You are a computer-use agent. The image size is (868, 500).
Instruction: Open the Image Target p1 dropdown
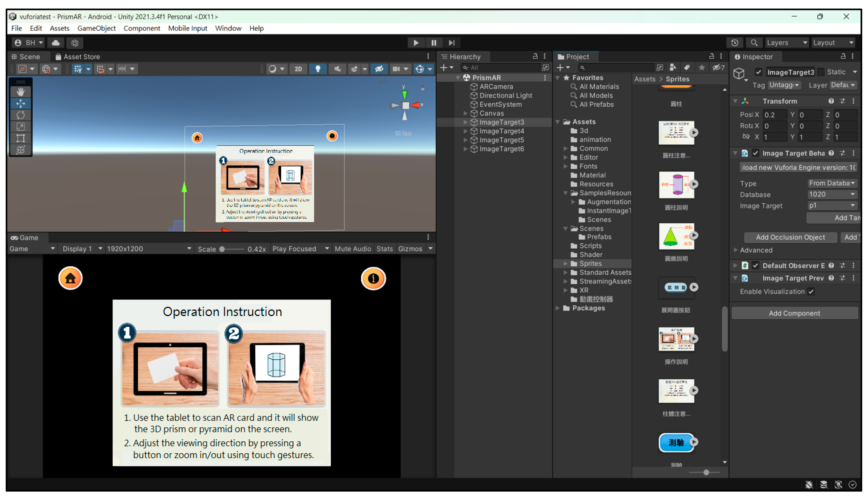831,206
